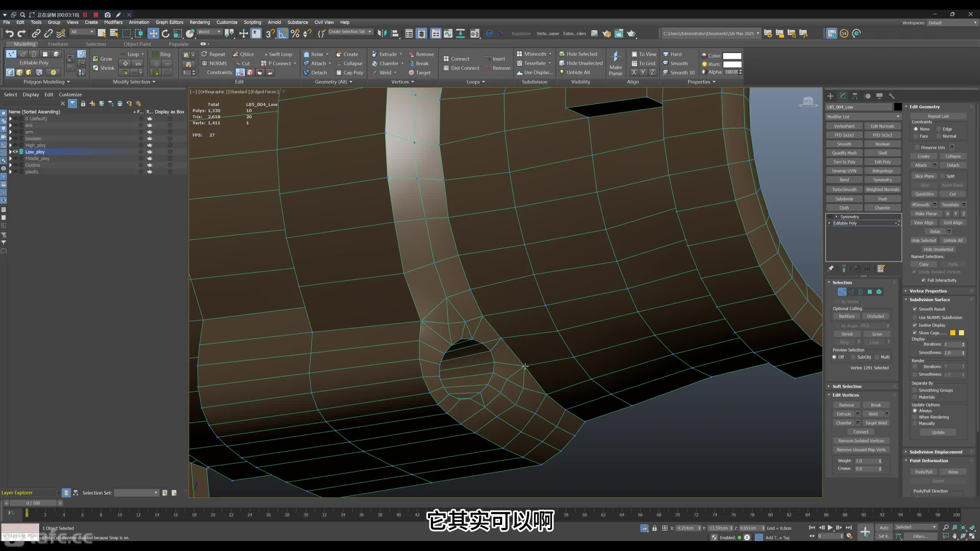The image size is (980, 551).
Task: Click the QuickSlice button in Edit Geometry
Action: point(924,194)
